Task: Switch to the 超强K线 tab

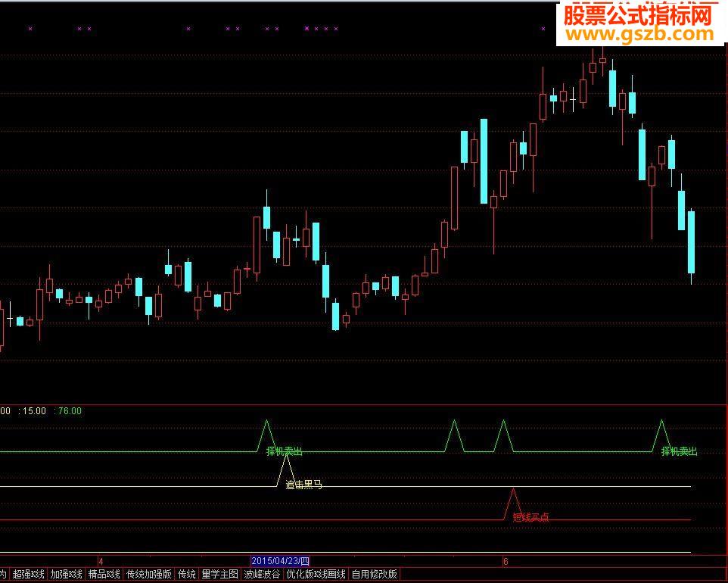Action: click(x=28, y=574)
